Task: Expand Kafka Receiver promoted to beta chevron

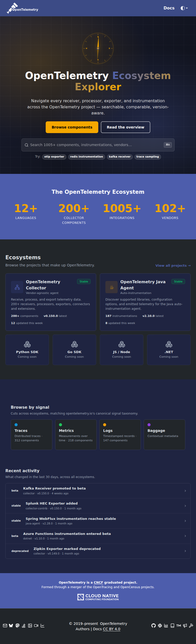Action: (185, 491)
